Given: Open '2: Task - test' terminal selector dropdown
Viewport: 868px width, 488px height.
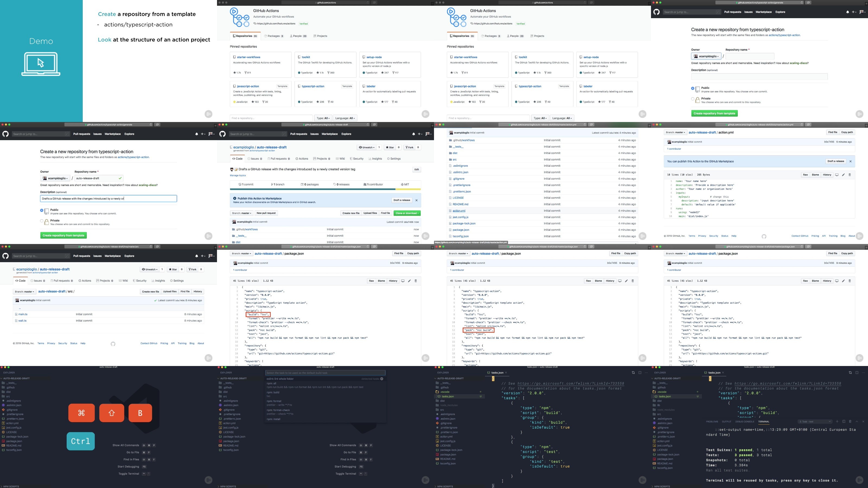Looking at the screenshot, I should tap(815, 421).
